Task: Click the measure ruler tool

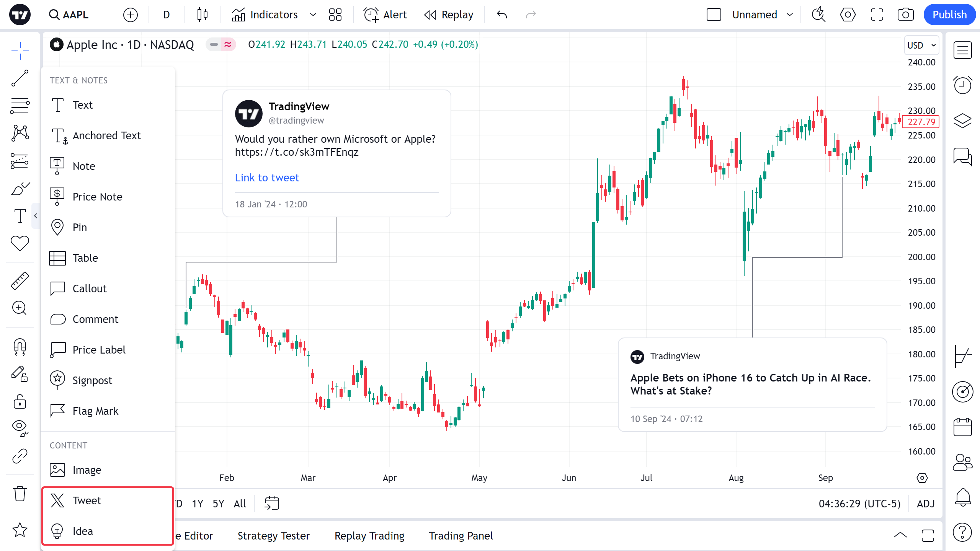Action: pos(20,280)
